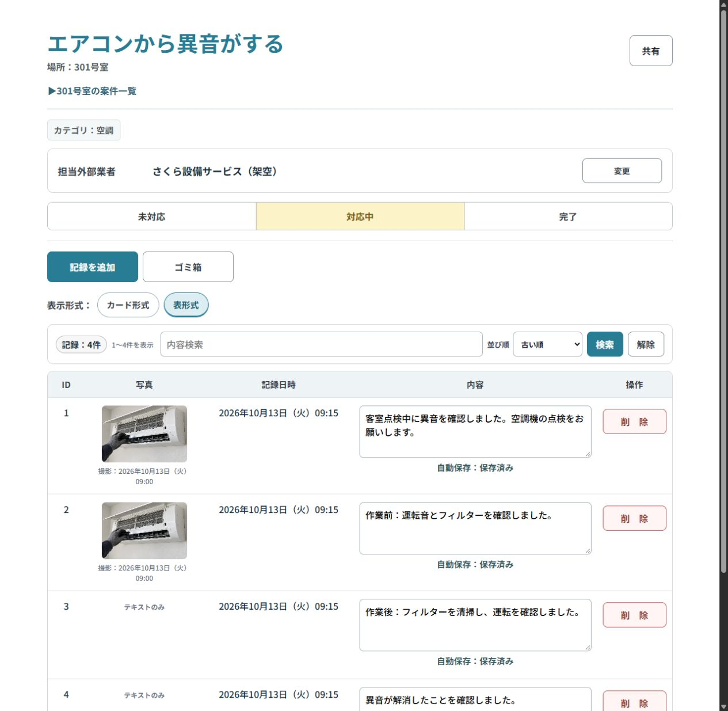The height and width of the screenshot is (711, 728).
Task: Click the 1〜4件を表示 text
Action: (132, 345)
